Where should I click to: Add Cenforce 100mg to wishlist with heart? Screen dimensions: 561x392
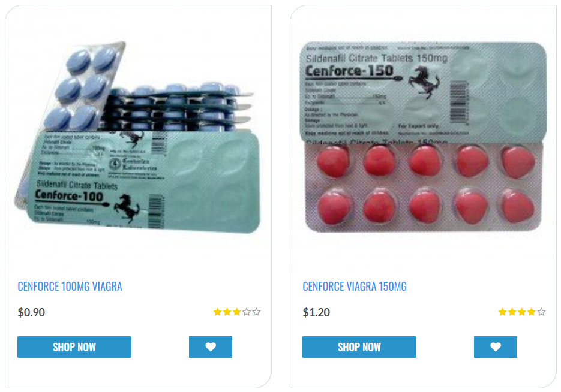211,347
